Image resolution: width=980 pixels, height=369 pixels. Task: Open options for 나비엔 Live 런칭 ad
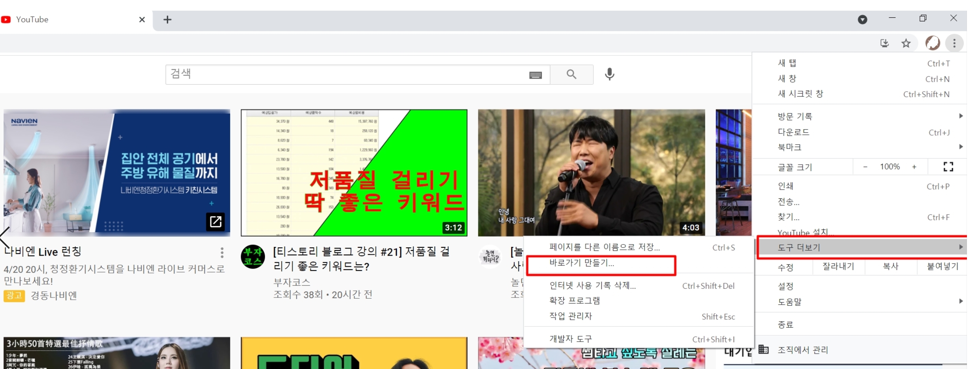coord(222,252)
